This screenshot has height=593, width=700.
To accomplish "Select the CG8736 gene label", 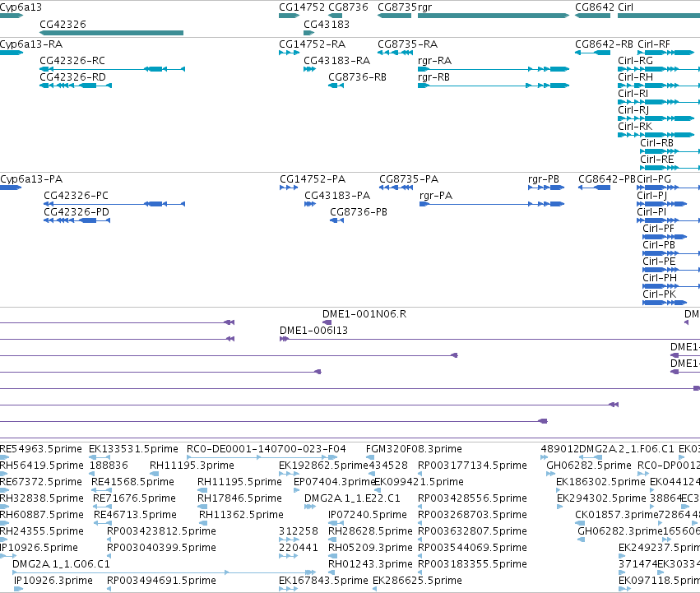I will [x=348, y=7].
